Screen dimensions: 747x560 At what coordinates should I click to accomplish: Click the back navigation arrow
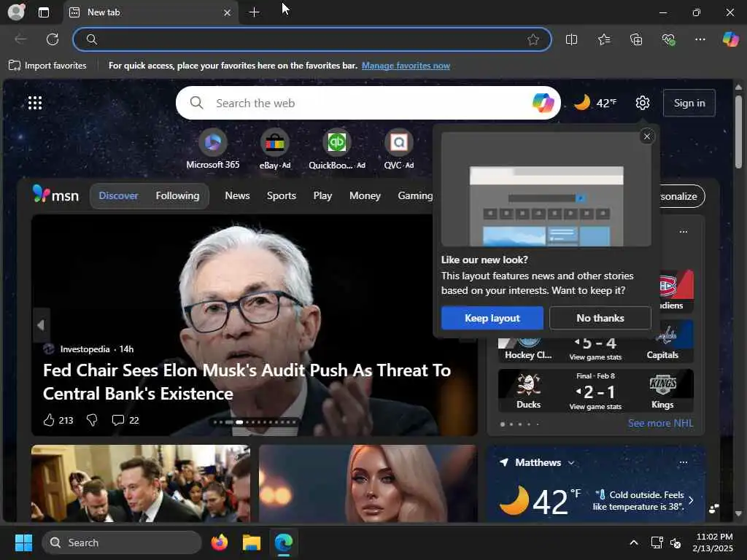[x=20, y=39]
